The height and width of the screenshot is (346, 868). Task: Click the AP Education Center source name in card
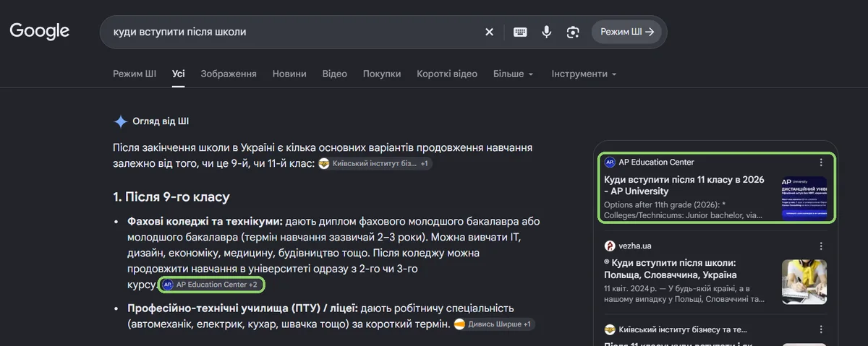[656, 163]
